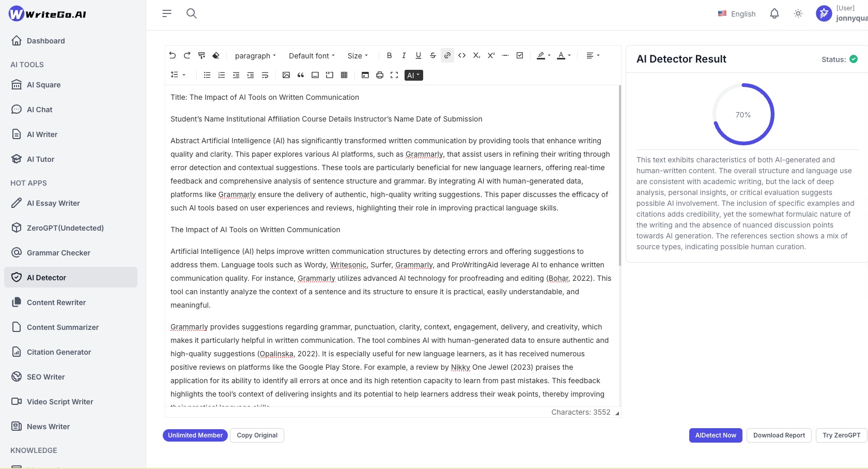This screenshot has width=868, height=469.
Task: Print the document
Action: [x=380, y=75]
